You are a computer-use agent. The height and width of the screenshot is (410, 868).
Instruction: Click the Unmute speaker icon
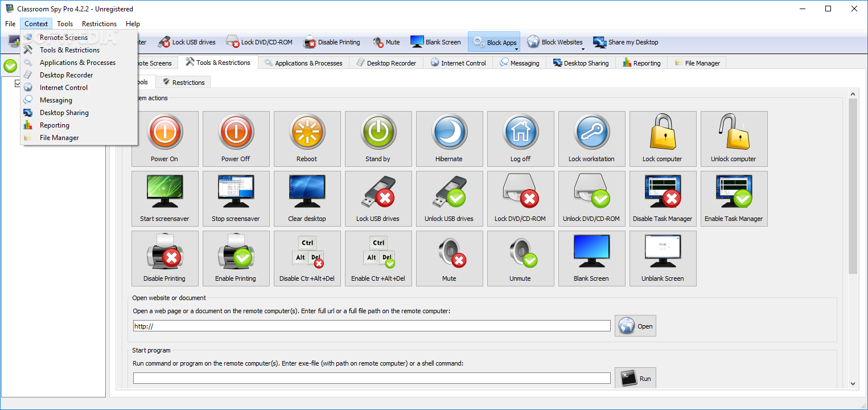click(520, 258)
